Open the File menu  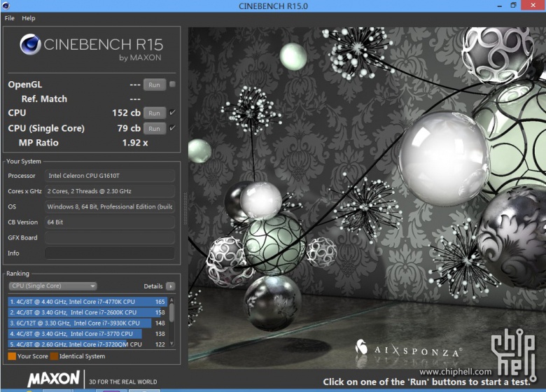pyautogui.click(x=9, y=18)
